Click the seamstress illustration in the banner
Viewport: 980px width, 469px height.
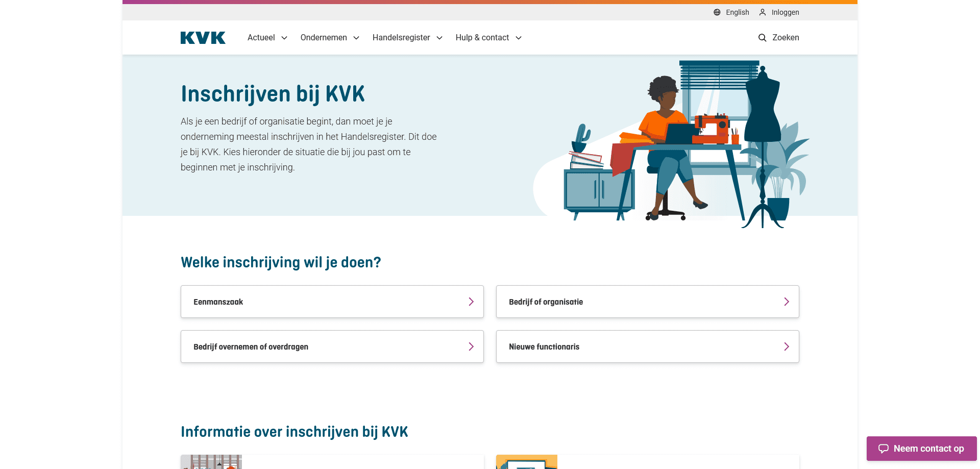(671, 144)
